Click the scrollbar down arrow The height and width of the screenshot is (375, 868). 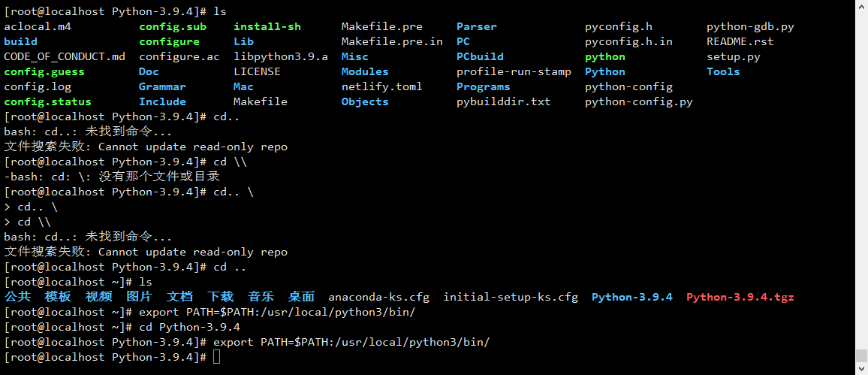pos(861,368)
